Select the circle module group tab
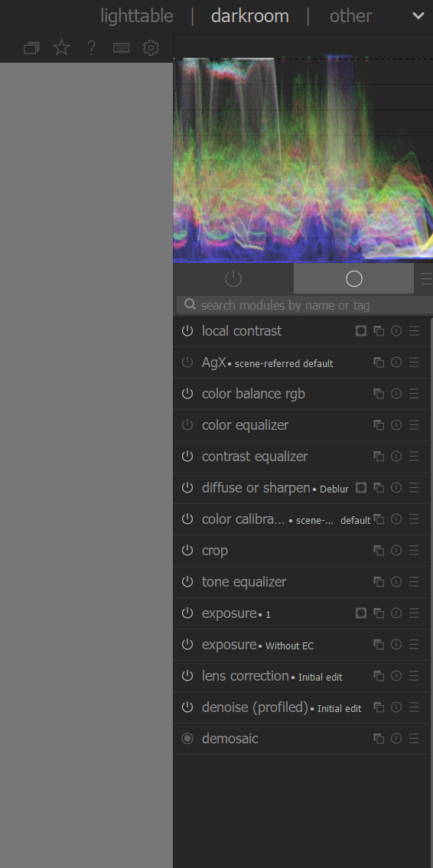This screenshot has height=868, width=433. click(353, 278)
